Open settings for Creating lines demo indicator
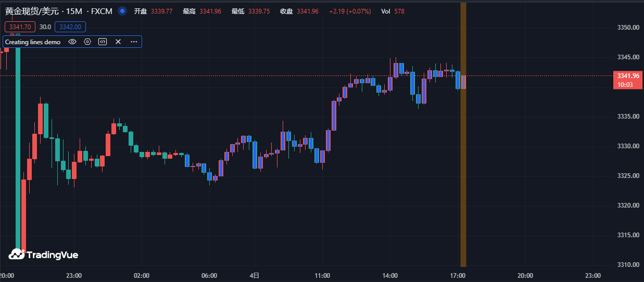Image resolution: width=644 pixels, height=282 pixels. pyautogui.click(x=87, y=42)
